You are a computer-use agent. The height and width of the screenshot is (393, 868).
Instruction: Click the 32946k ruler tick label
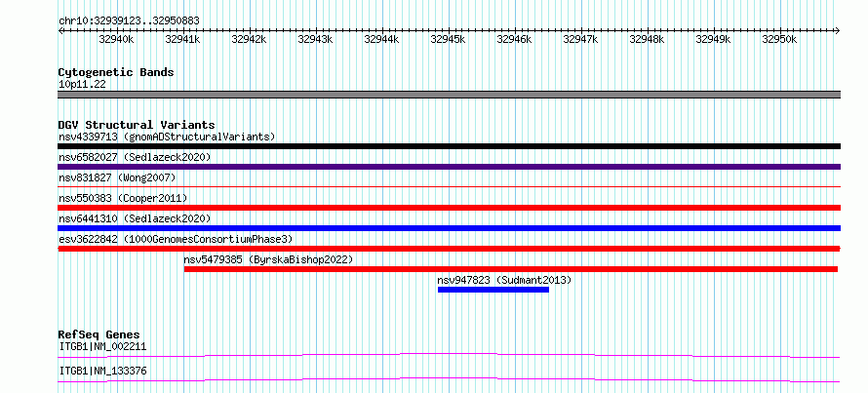[515, 39]
